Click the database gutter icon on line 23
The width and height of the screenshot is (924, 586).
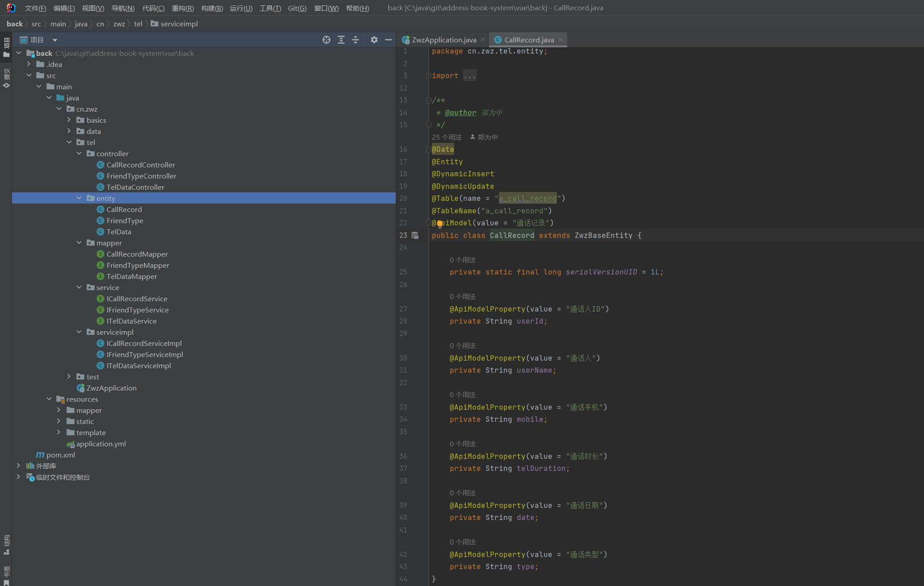(x=415, y=235)
